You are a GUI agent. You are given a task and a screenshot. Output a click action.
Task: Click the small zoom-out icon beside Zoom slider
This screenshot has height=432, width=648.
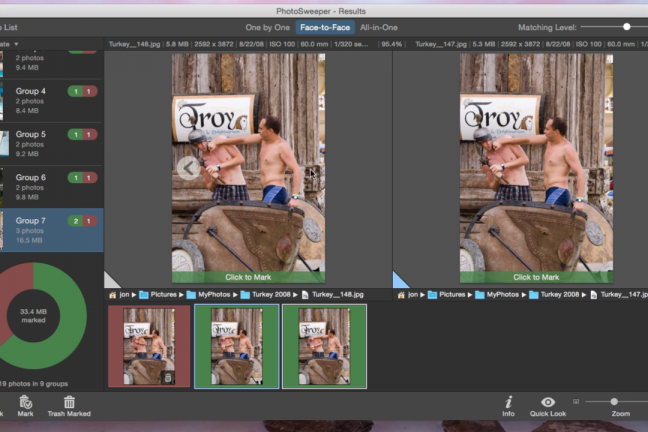pos(576,401)
